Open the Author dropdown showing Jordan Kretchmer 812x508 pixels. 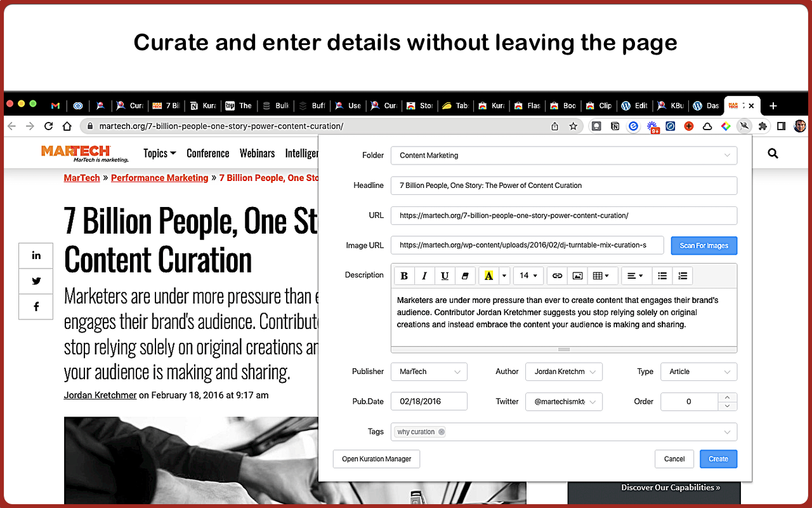point(564,371)
